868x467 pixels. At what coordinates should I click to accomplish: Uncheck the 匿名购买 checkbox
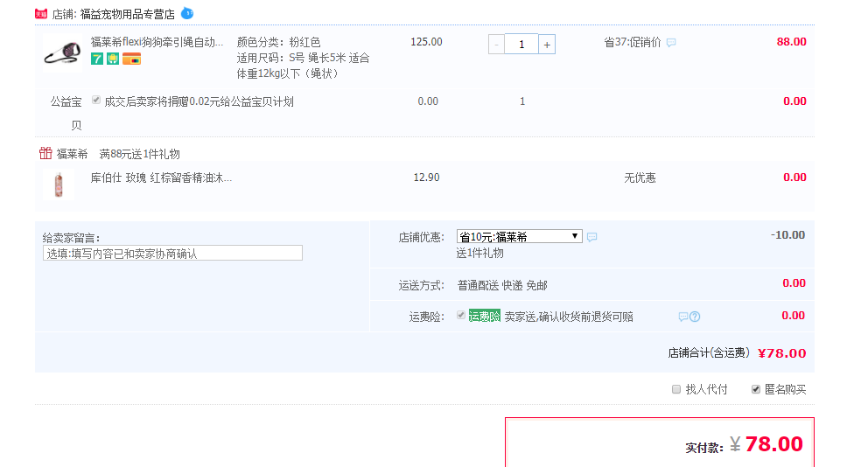pyautogui.click(x=756, y=389)
